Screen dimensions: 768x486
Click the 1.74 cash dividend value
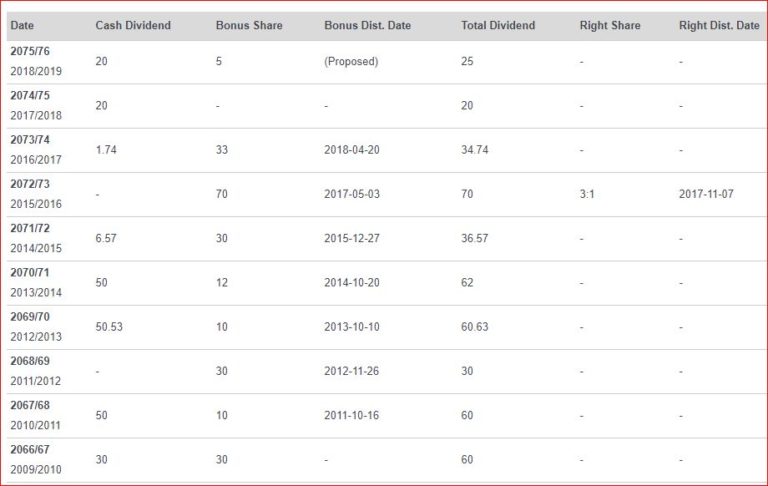pyautogui.click(x=106, y=150)
